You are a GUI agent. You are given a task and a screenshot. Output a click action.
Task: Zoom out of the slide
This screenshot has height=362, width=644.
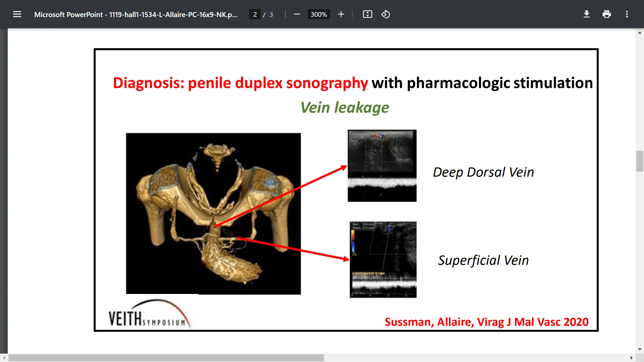(x=297, y=14)
